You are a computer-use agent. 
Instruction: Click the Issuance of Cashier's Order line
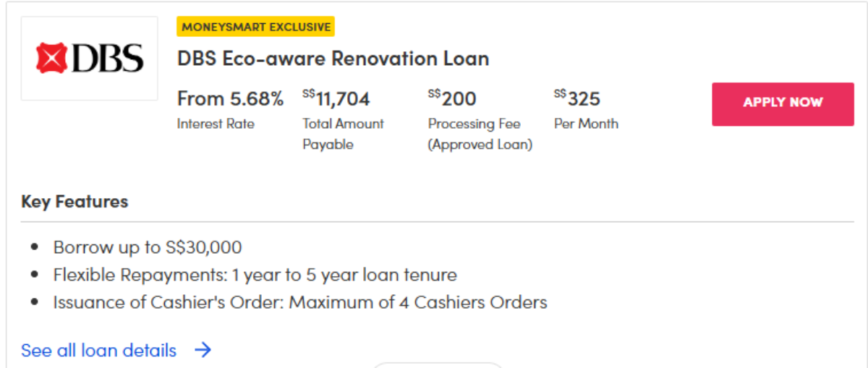299,302
